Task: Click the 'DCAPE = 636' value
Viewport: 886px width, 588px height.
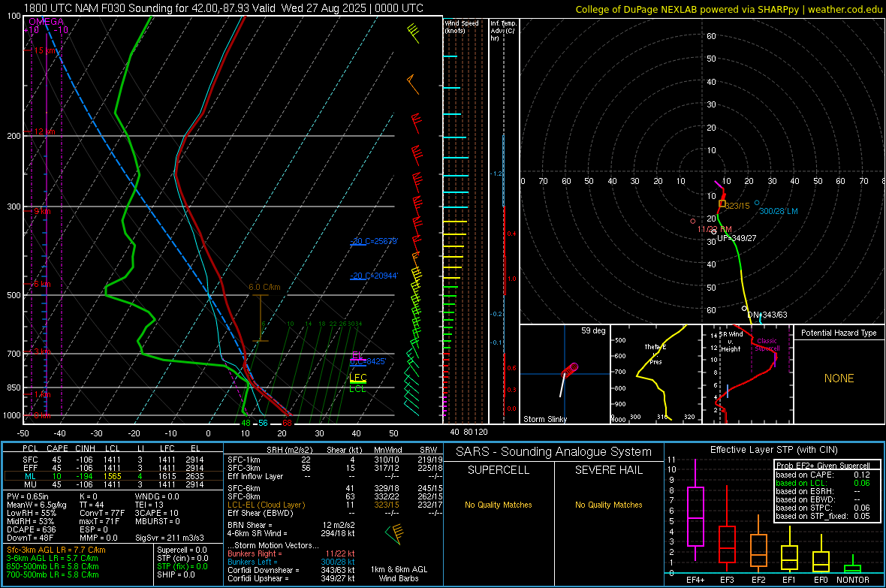Action: pos(31,529)
